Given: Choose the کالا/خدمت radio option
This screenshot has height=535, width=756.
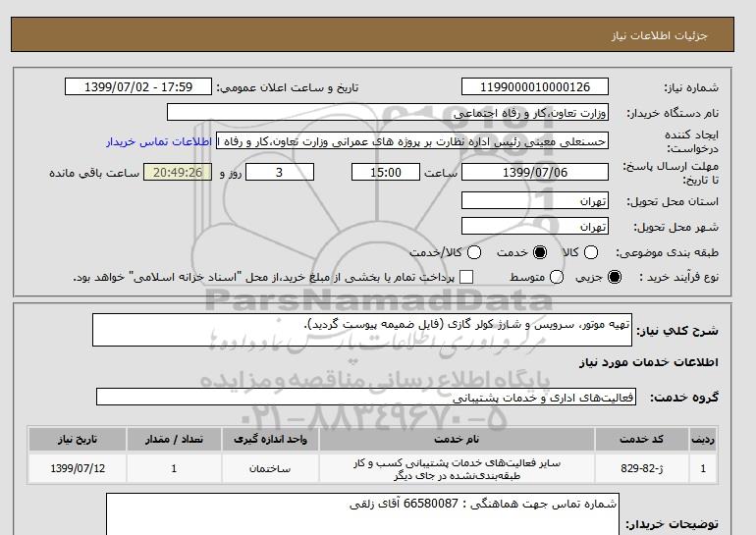Looking at the screenshot, I should click(x=474, y=252).
